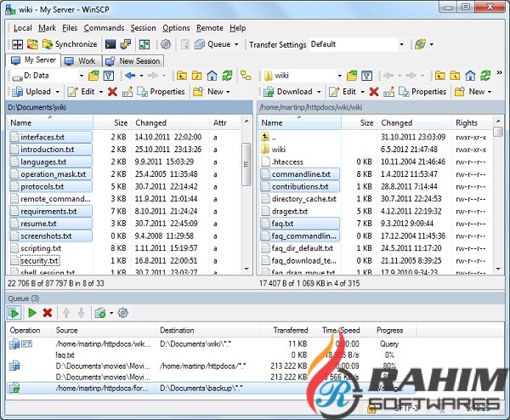Screen dimensions: 510x420
Task: Switch to the Work session tab
Action: point(81,61)
